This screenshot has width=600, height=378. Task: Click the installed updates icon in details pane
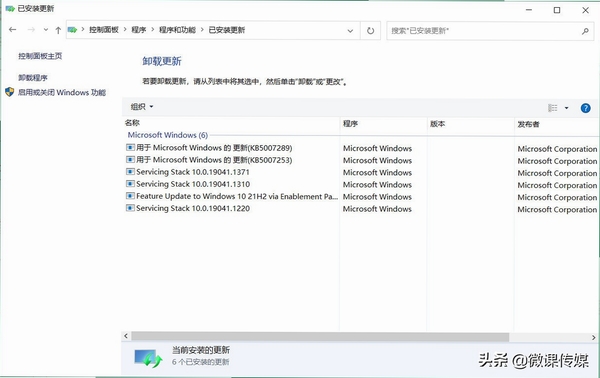(x=148, y=358)
